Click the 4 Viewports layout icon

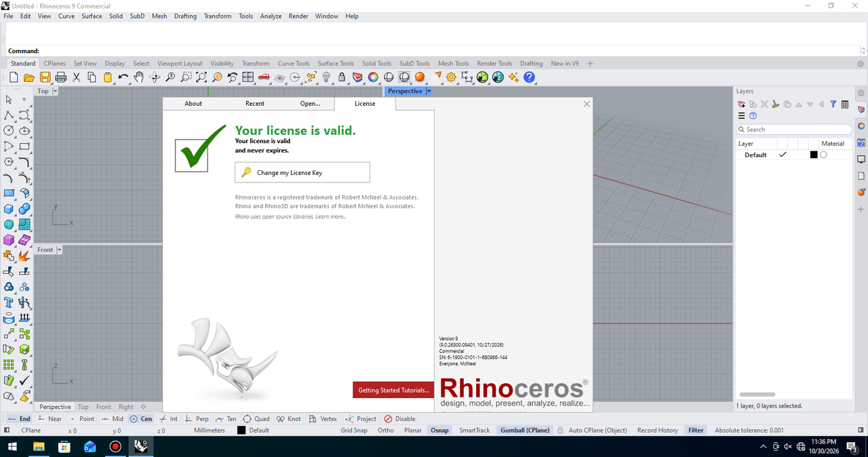click(248, 77)
